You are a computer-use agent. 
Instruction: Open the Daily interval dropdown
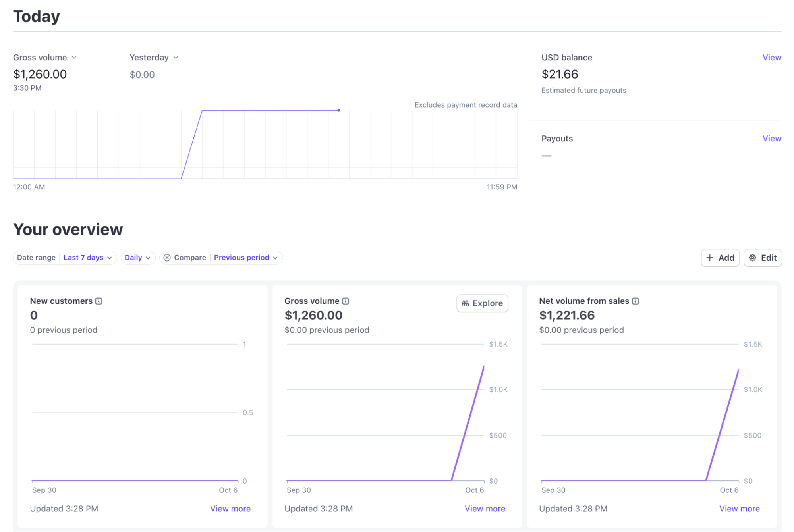[137, 258]
